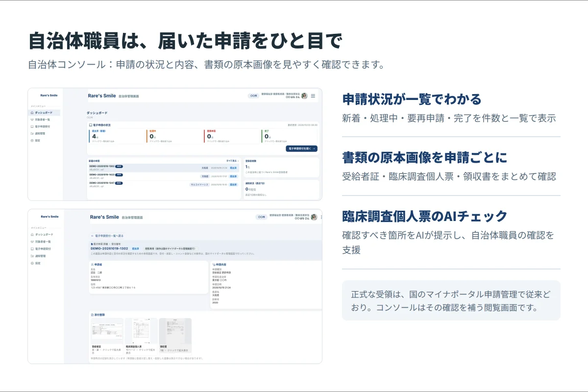This screenshot has height=392, width=588.
Task: Click the ○○市 badge in the dashboard header
Action: coord(254,96)
